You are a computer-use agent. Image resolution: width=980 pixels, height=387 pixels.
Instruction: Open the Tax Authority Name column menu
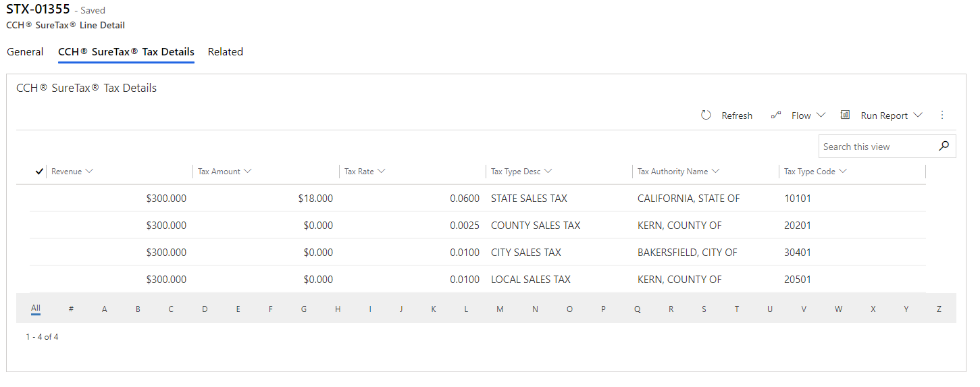[715, 172]
